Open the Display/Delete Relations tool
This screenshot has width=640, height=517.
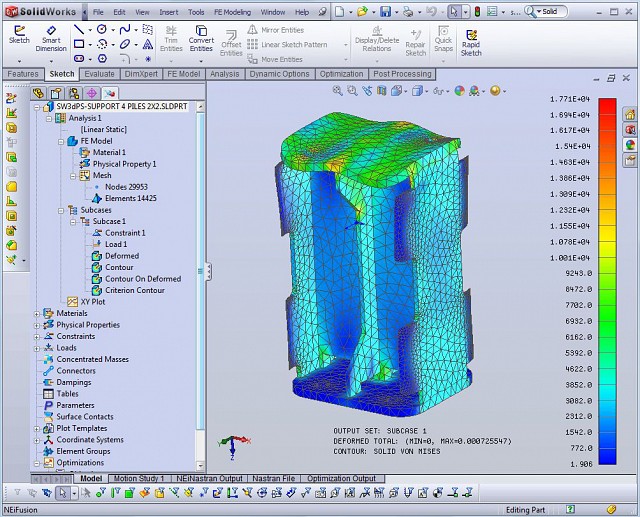tap(377, 39)
